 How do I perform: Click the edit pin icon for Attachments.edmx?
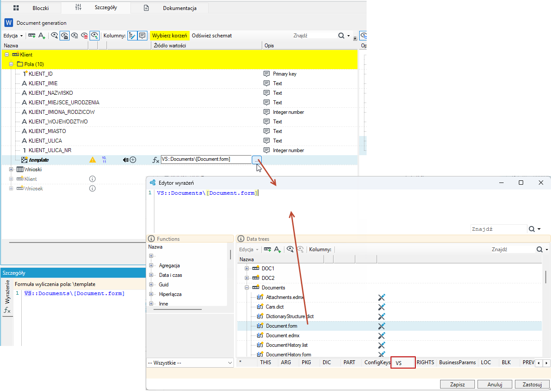pyautogui.click(x=382, y=297)
